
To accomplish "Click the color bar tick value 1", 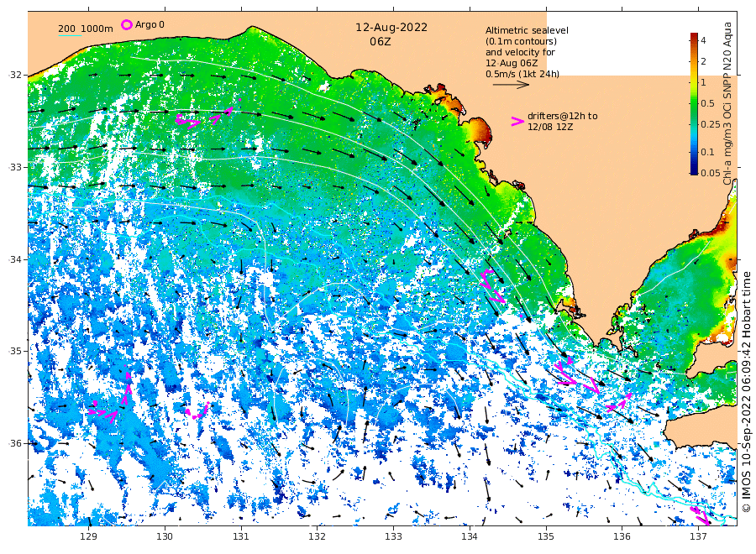I will [x=703, y=82].
